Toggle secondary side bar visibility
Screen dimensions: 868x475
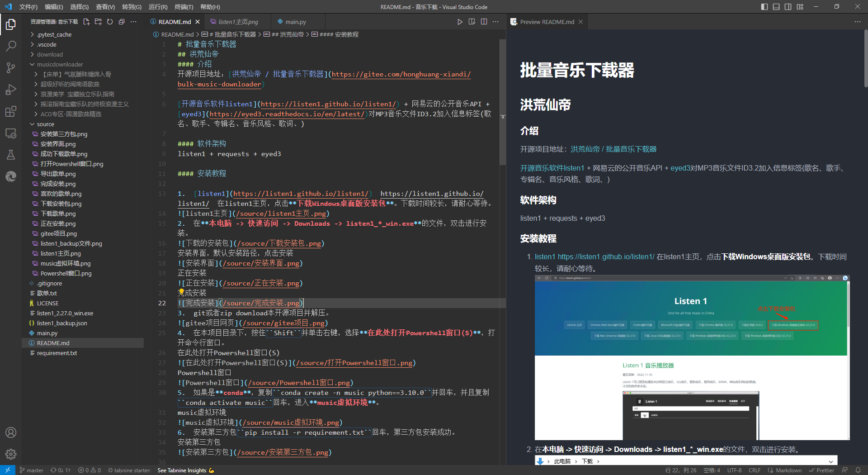(788, 7)
